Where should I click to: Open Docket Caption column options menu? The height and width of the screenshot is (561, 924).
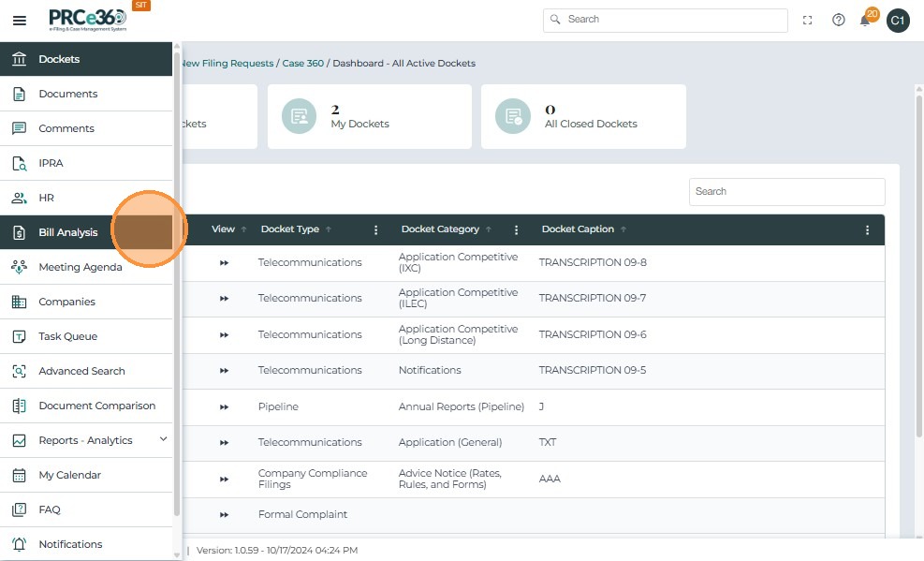[x=867, y=229]
